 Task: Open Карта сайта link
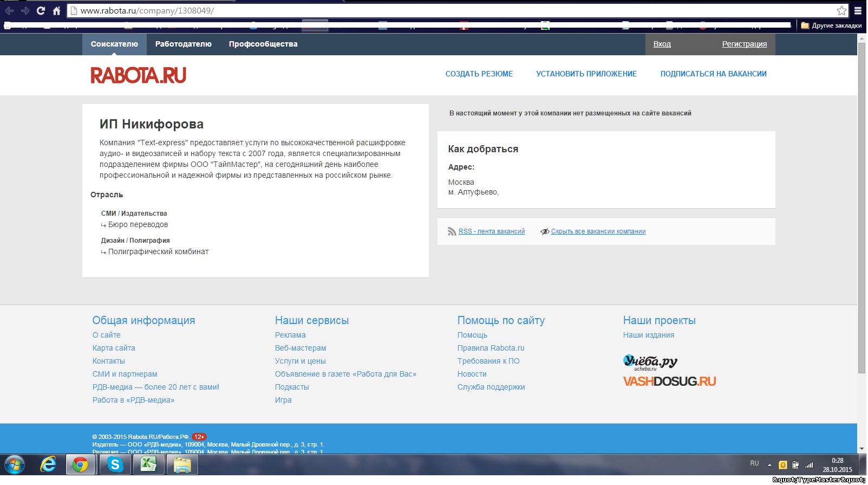[x=114, y=348]
